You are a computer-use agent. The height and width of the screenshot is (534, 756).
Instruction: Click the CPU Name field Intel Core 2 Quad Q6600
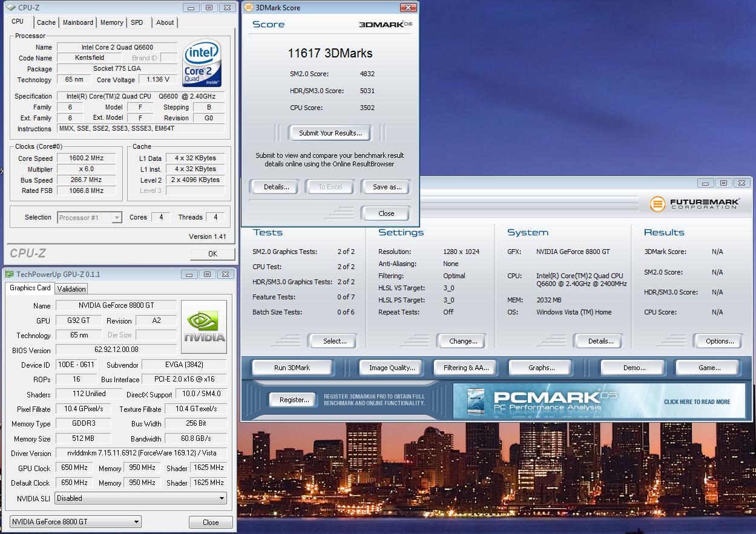pos(117,47)
